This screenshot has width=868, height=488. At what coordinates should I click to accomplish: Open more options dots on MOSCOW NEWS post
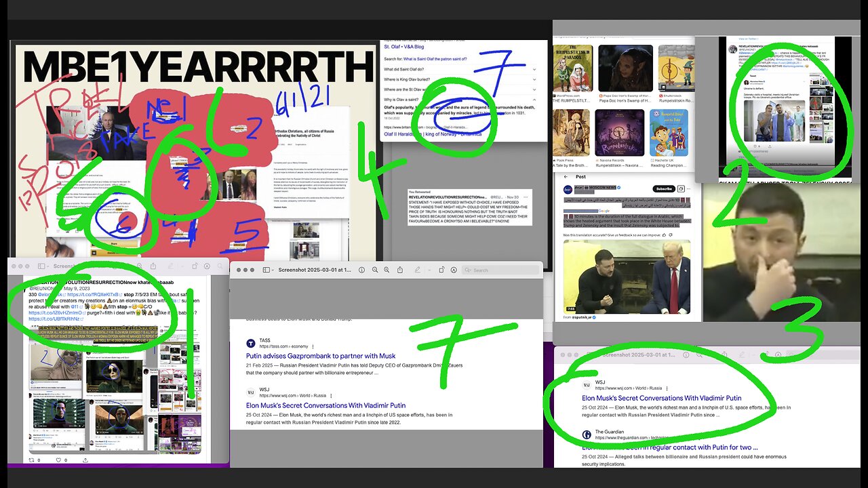(688, 188)
